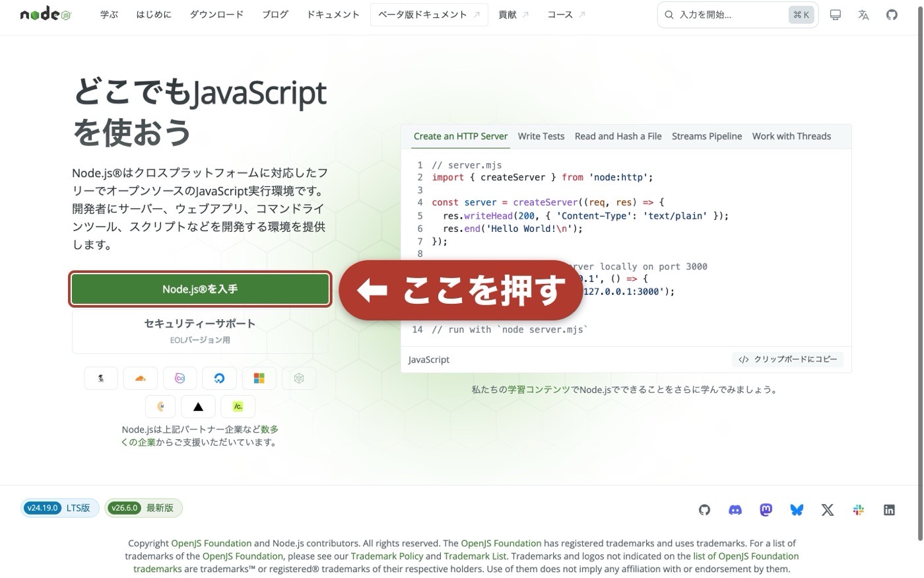Go to ダウンロード page
The width and height of the screenshot is (924, 578).
coord(216,15)
